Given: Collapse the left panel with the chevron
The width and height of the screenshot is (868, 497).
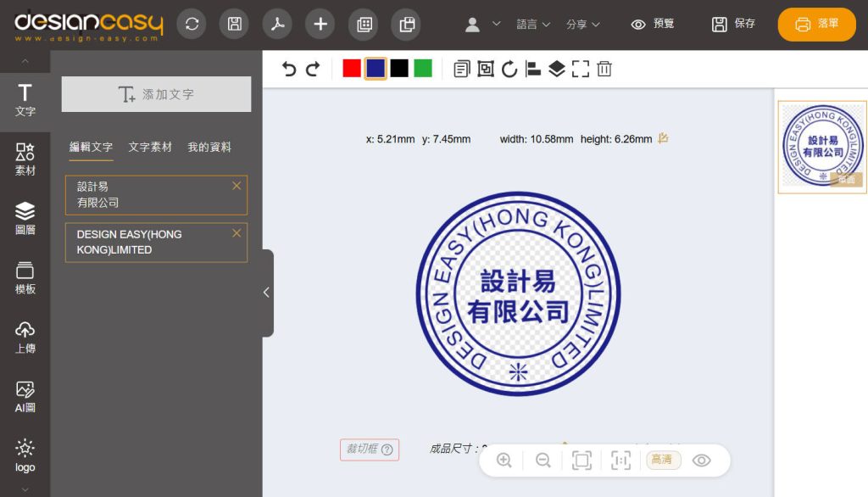Looking at the screenshot, I should coord(265,292).
